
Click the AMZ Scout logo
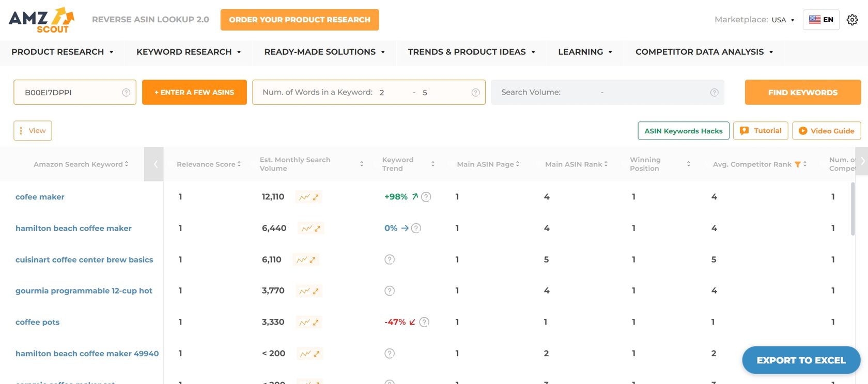(41, 20)
